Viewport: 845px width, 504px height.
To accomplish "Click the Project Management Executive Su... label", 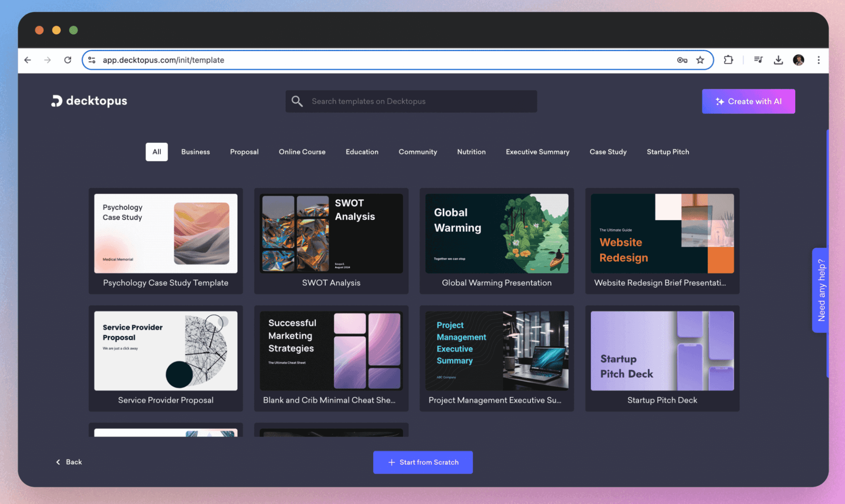I will 495,400.
